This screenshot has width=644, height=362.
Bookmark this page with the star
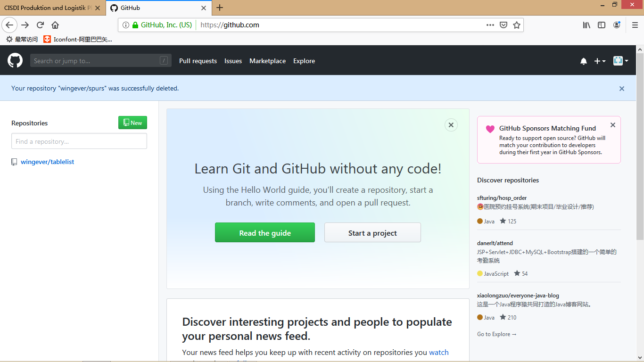[x=517, y=25]
